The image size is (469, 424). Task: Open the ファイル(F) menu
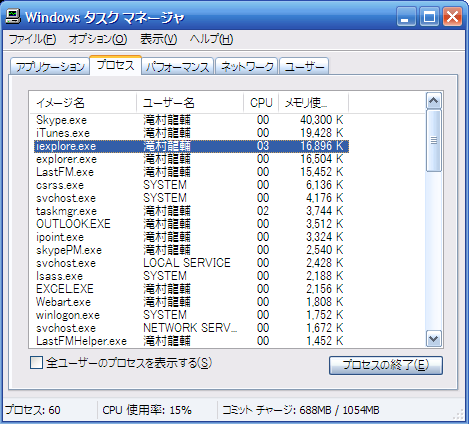click(x=32, y=39)
